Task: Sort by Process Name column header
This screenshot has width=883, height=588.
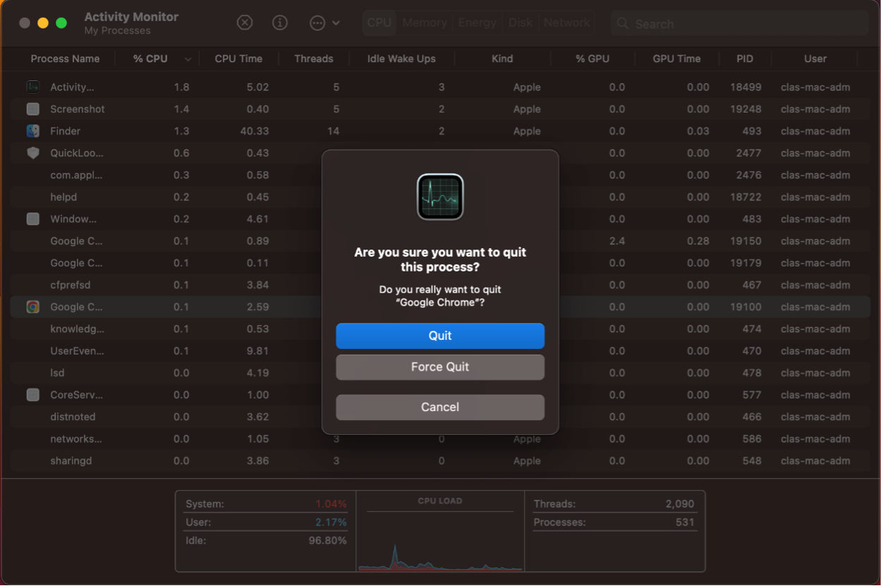Action: click(65, 59)
